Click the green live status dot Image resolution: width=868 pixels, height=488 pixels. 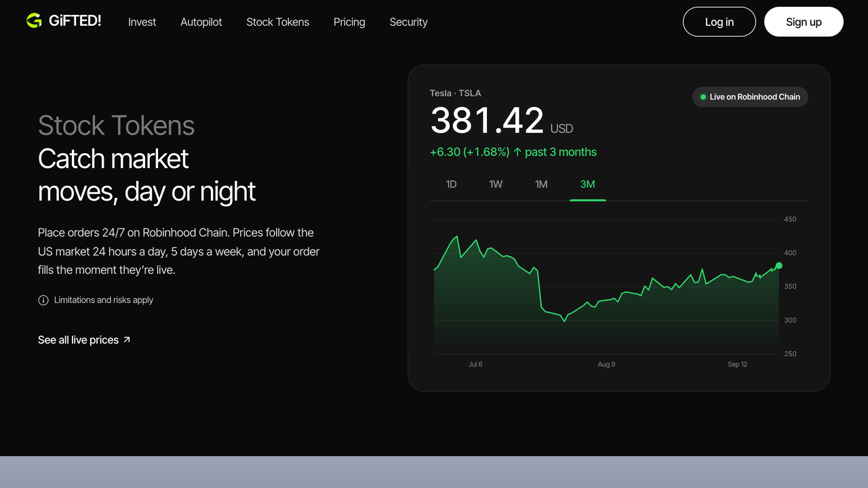703,97
